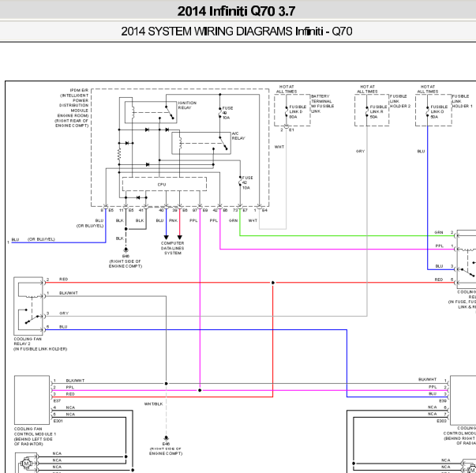The width and height of the screenshot is (476, 473).
Task: Click the "(IN FUSIBLE LINK HOLDER)" note
Action: 40,349
